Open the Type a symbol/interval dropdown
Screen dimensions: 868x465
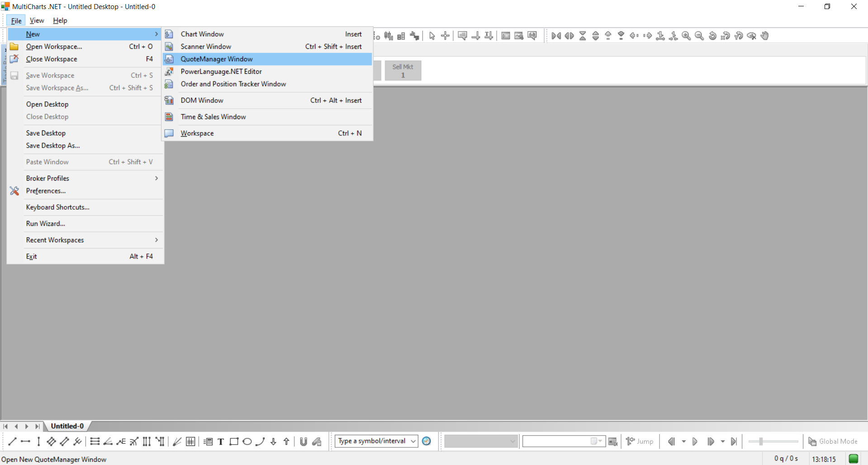[x=413, y=441]
